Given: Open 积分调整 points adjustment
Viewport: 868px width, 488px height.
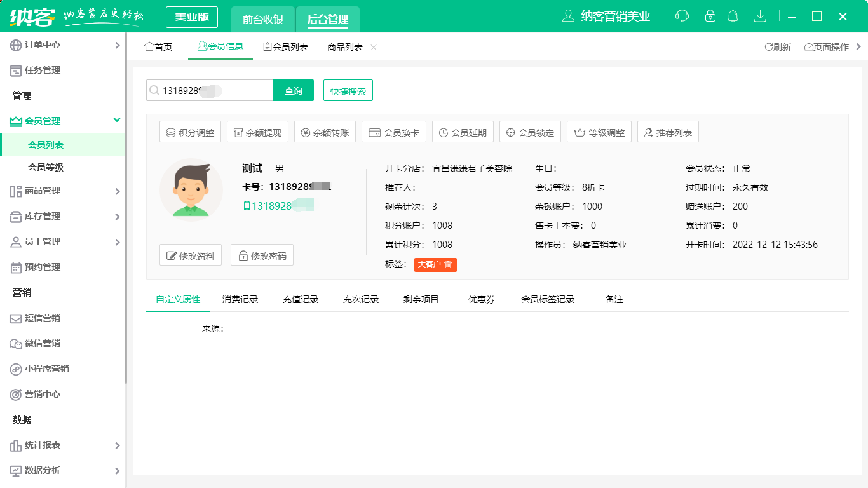Looking at the screenshot, I should click(190, 133).
